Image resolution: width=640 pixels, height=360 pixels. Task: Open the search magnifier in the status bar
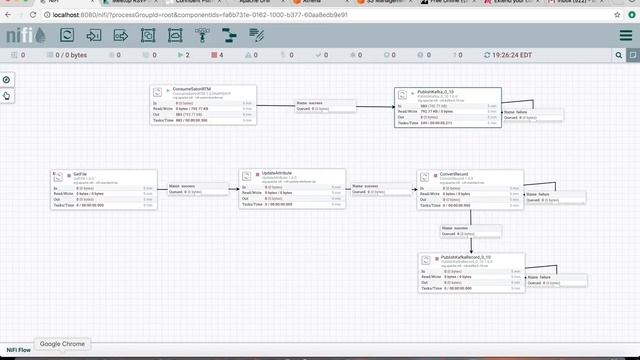pos(619,55)
